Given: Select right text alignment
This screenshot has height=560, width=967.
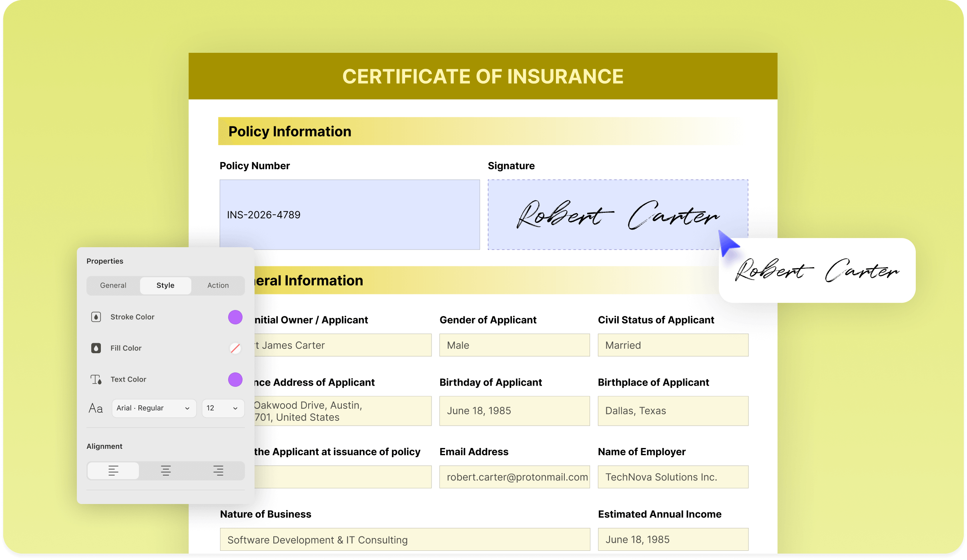Looking at the screenshot, I should (218, 471).
